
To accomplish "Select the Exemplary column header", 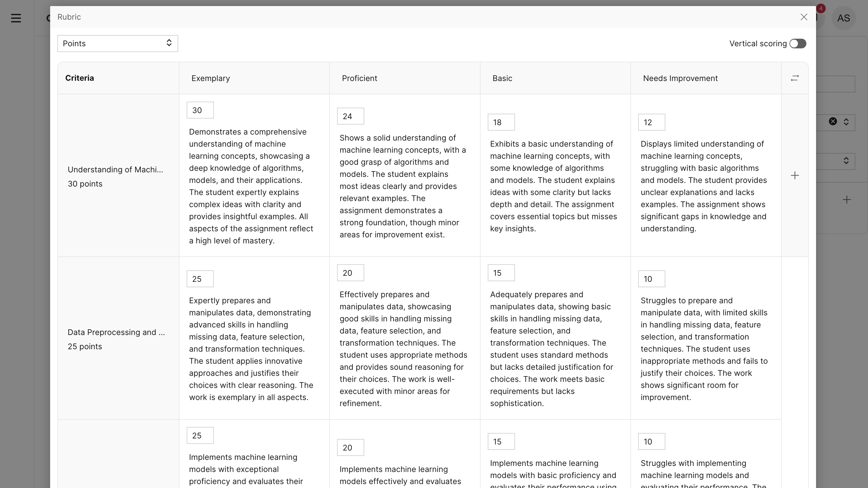I will click(x=211, y=78).
